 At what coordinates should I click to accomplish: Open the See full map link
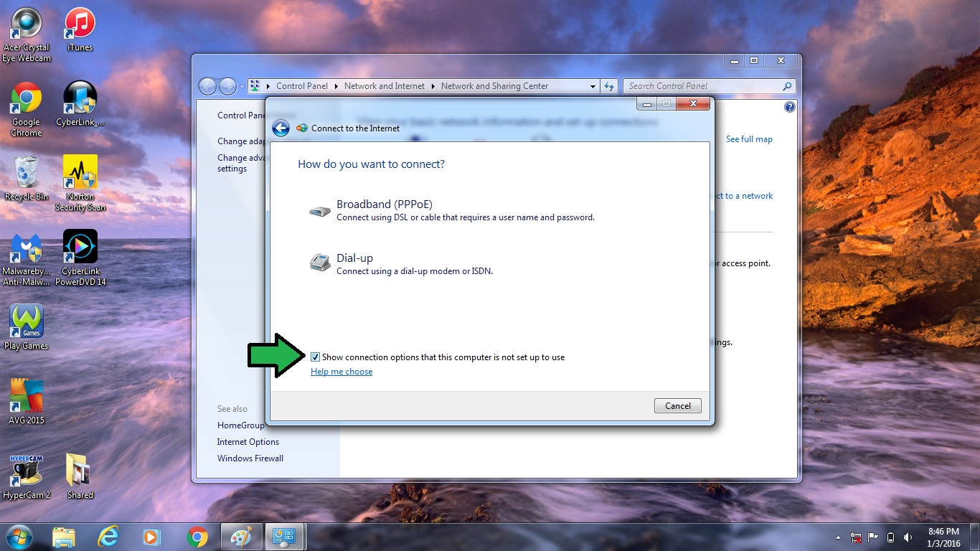coord(749,139)
